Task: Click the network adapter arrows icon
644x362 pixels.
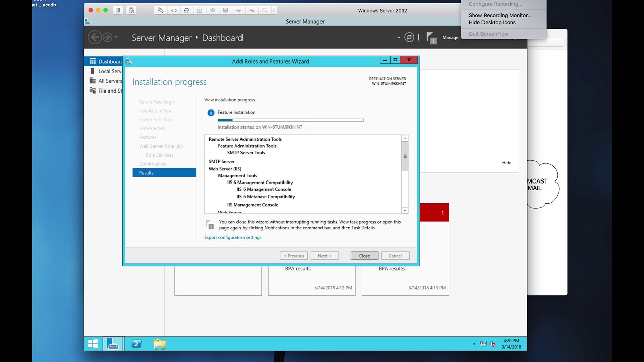Action: coord(173,10)
